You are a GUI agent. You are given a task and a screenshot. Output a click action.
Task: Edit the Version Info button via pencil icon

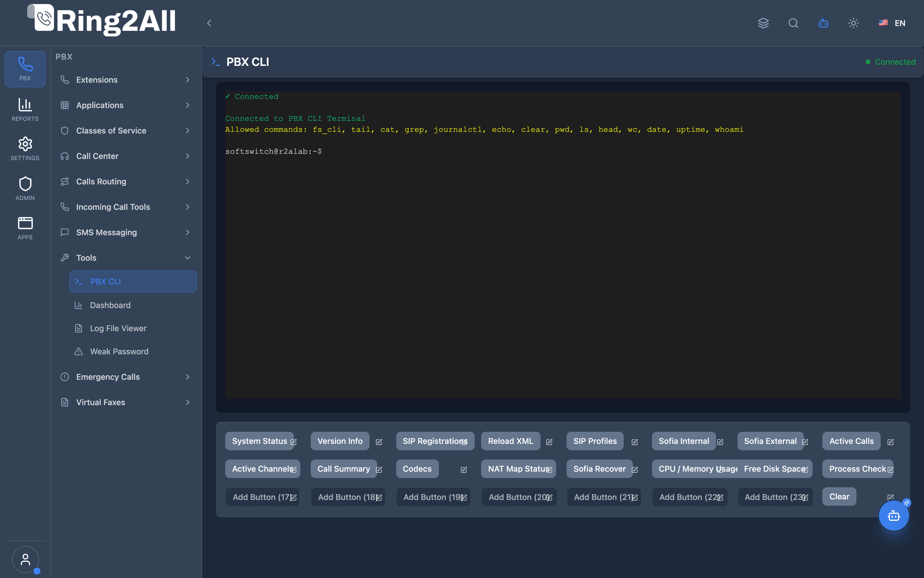coord(379,442)
